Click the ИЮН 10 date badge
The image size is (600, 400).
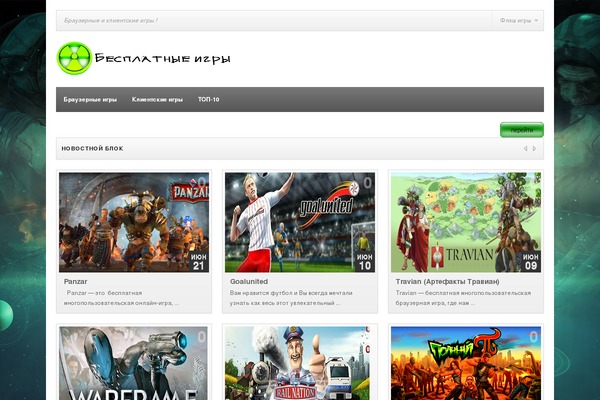pyautogui.click(x=364, y=262)
